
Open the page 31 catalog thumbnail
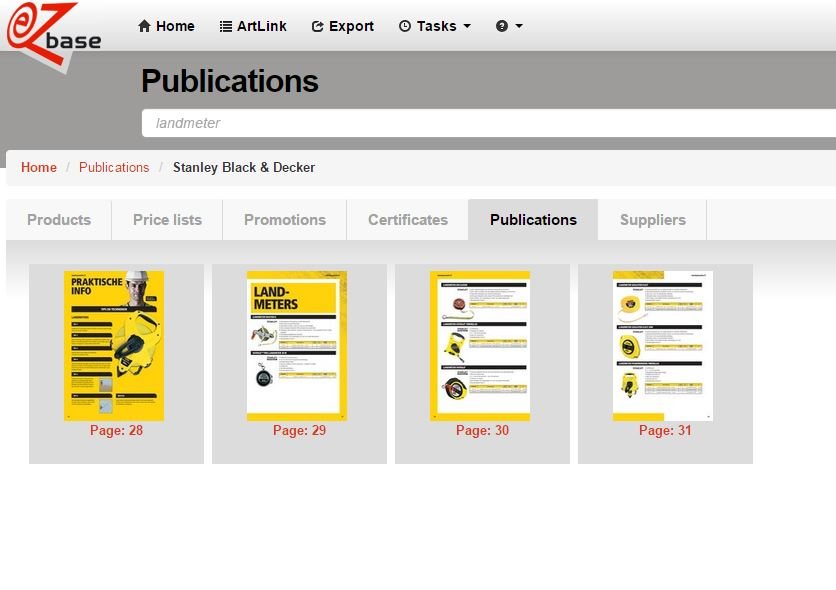tap(663, 346)
